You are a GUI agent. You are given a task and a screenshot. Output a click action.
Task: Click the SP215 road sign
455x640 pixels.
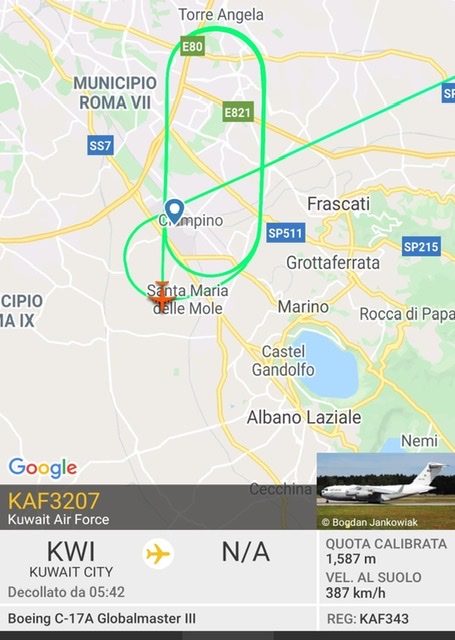[x=421, y=247]
